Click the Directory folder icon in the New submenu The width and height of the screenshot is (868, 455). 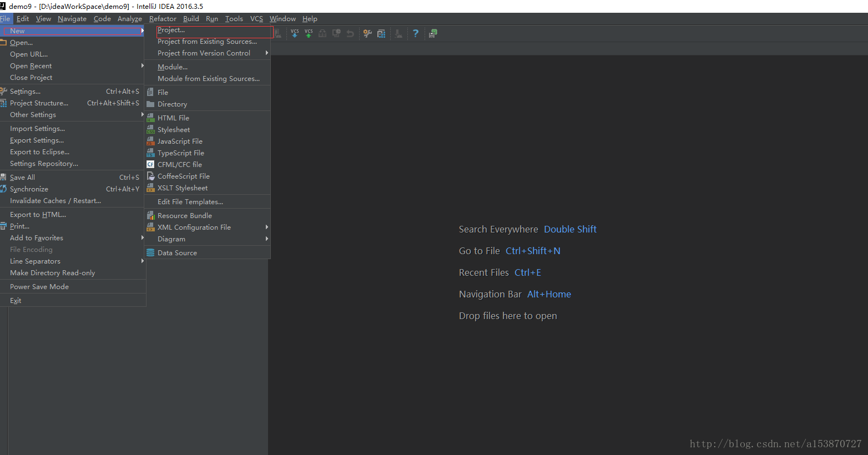click(150, 104)
